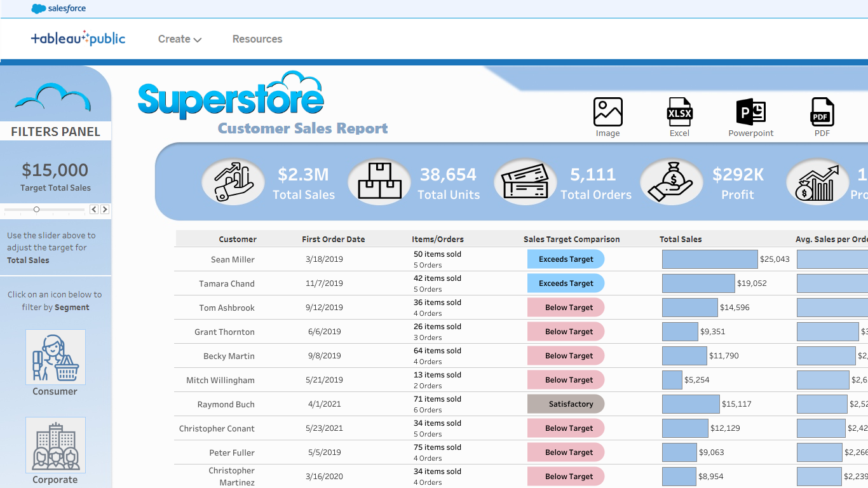Click the 64 items sold cell
The image size is (868, 488).
point(437,351)
